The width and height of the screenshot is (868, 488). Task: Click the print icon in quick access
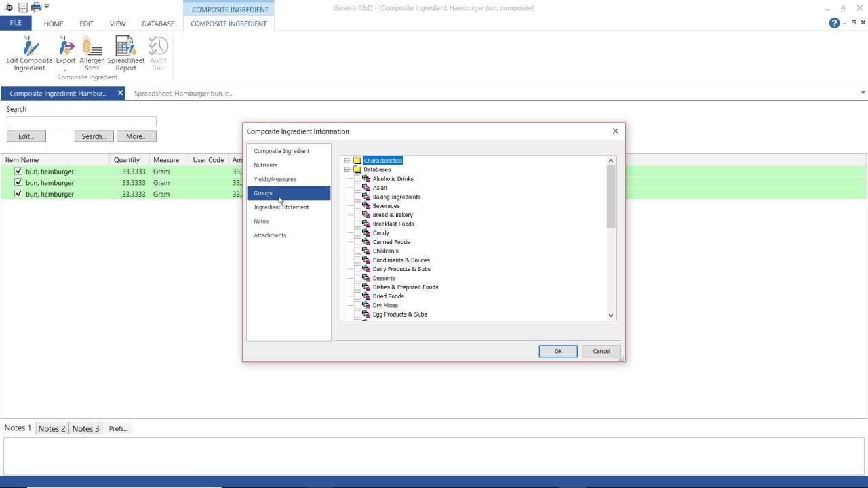pyautogui.click(x=36, y=7)
